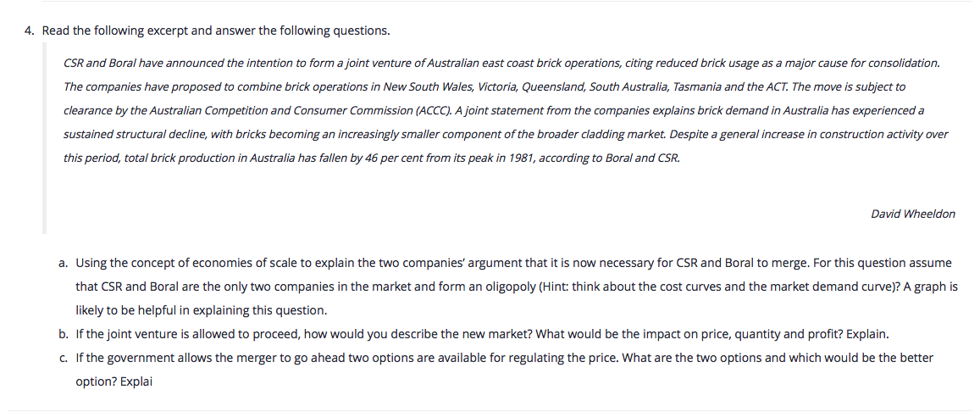Click the question number "4."

pos(30,31)
